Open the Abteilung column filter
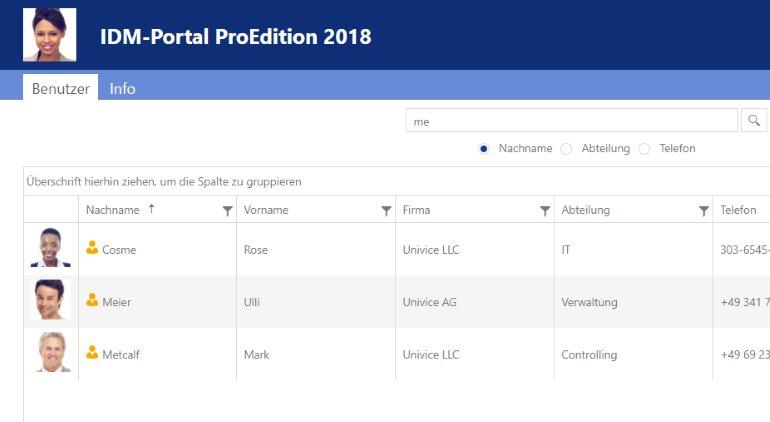770x422 pixels. pyautogui.click(x=704, y=211)
